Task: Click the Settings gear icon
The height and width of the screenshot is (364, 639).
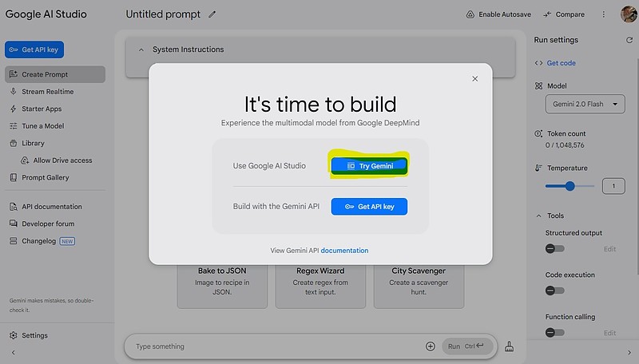Action: point(14,335)
